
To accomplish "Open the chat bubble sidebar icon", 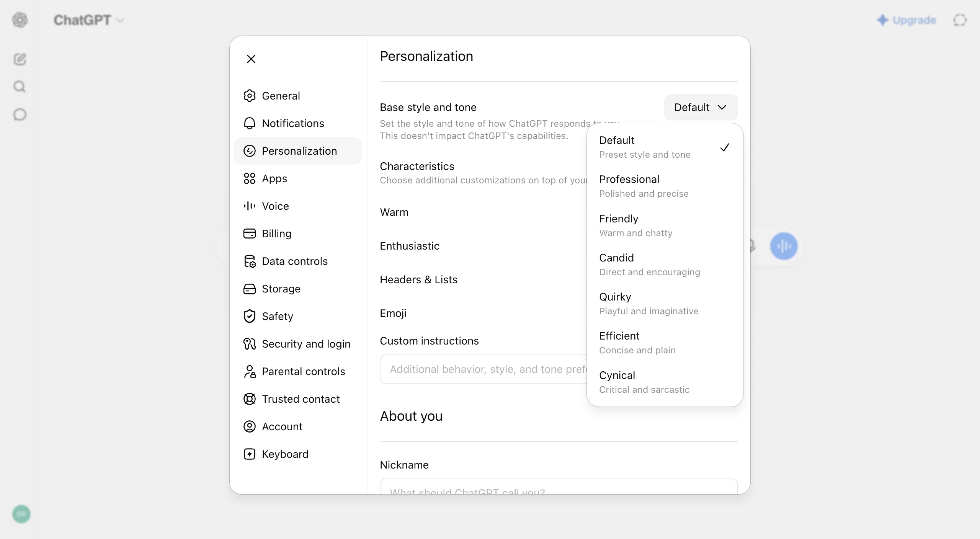I will pos(20,114).
